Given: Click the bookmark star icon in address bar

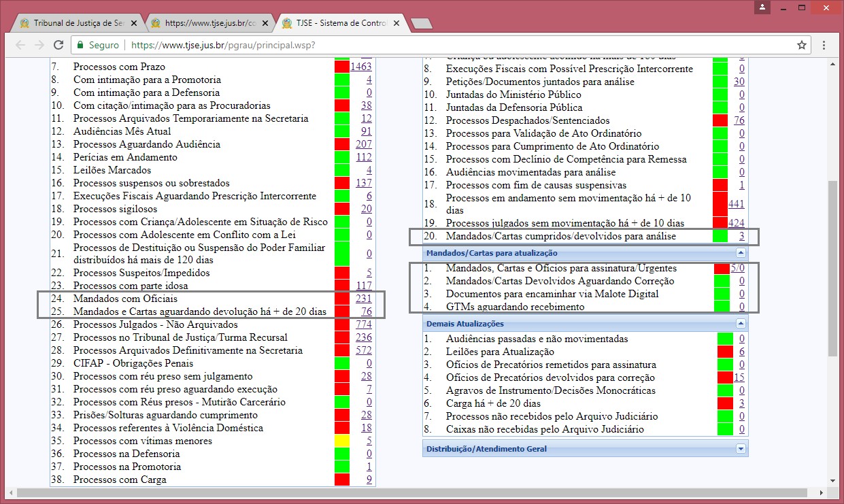Looking at the screenshot, I should pos(802,45).
